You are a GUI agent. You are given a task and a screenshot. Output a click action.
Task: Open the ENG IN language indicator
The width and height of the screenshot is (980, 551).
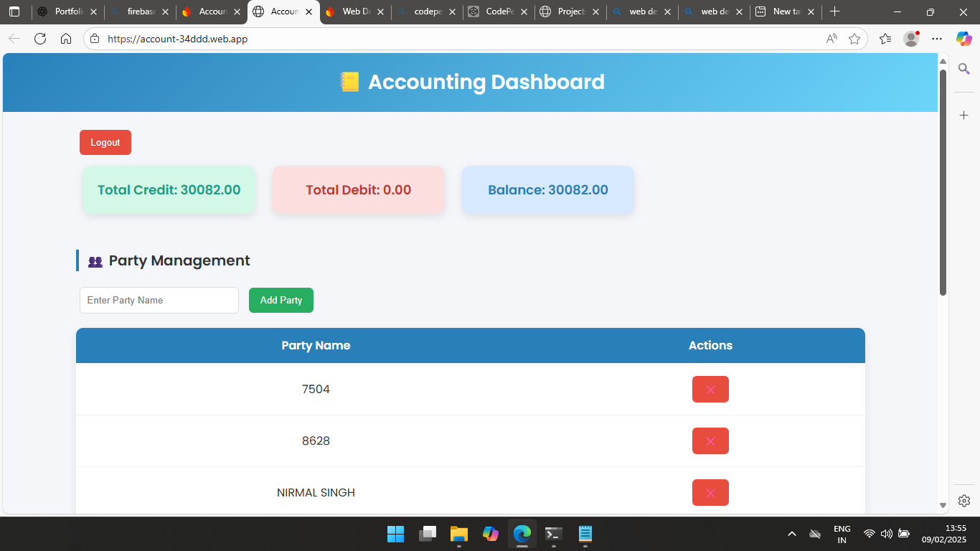click(x=842, y=534)
